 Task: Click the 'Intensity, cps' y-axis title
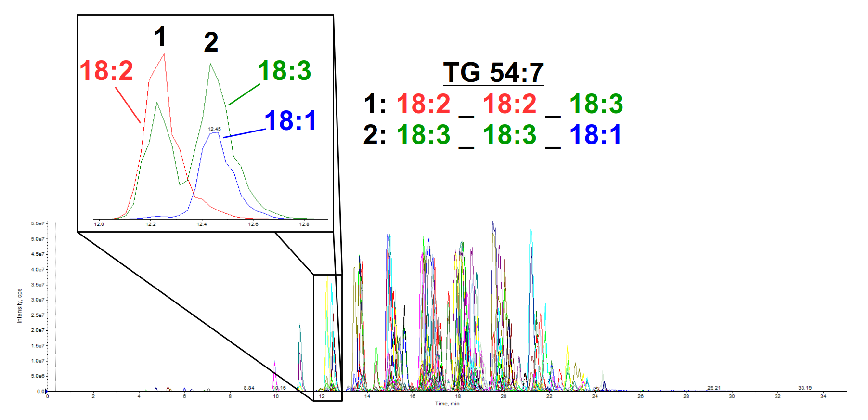tap(20, 306)
